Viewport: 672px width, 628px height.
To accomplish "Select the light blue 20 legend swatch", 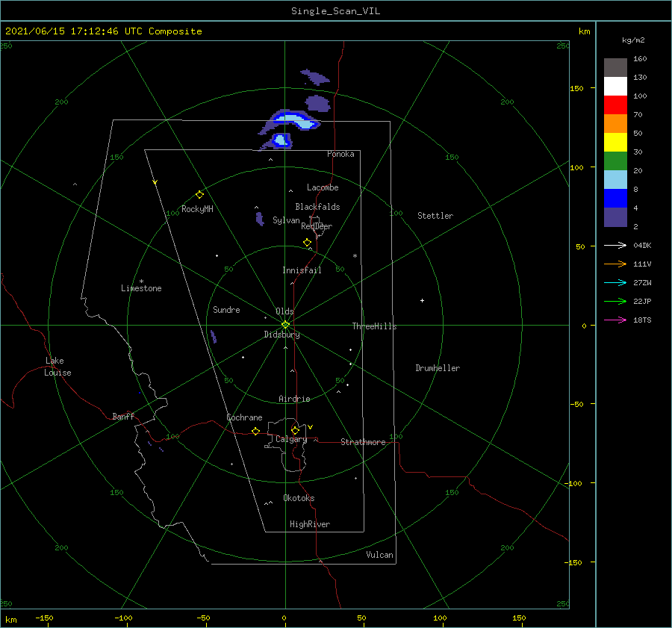I will coord(615,180).
